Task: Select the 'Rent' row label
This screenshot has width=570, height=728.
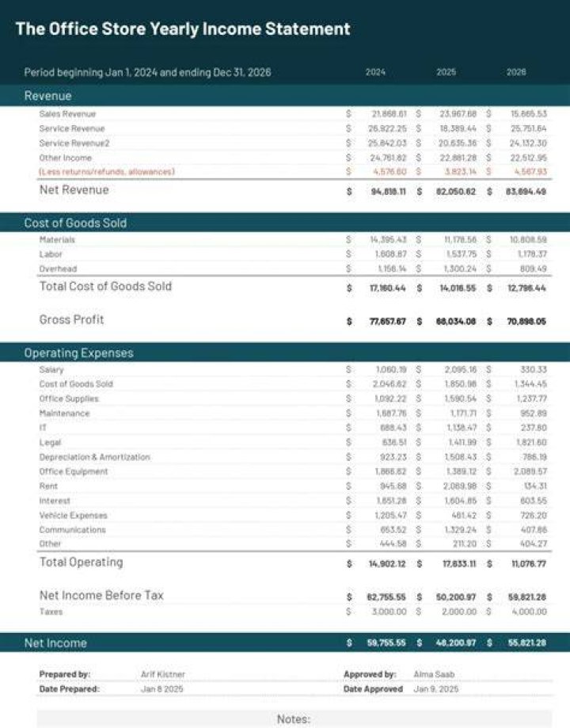Action: pos(48,486)
